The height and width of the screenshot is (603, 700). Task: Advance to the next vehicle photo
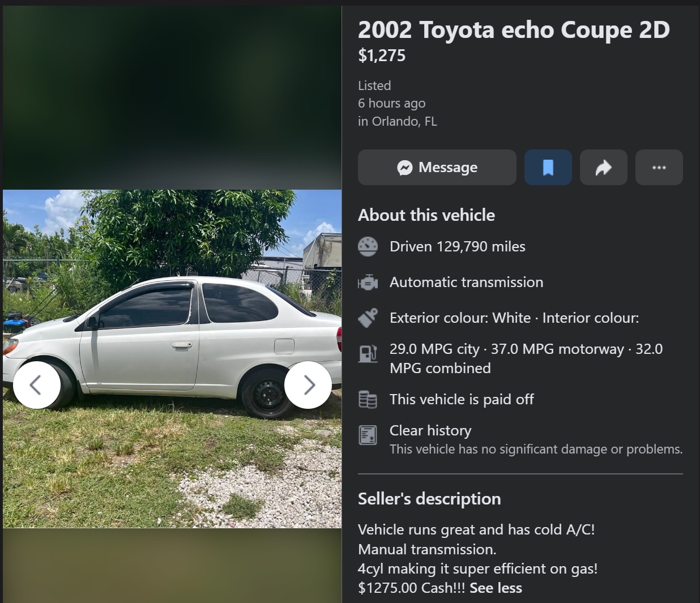click(x=308, y=385)
